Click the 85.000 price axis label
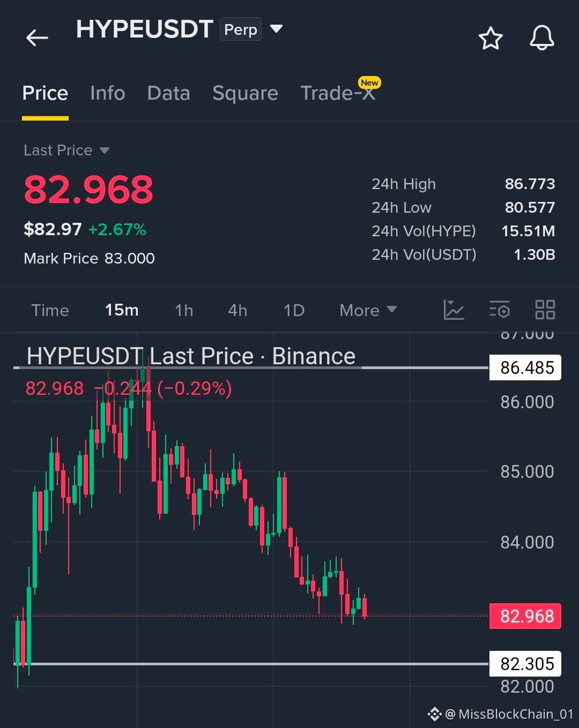The height and width of the screenshot is (728, 579). [x=527, y=472]
